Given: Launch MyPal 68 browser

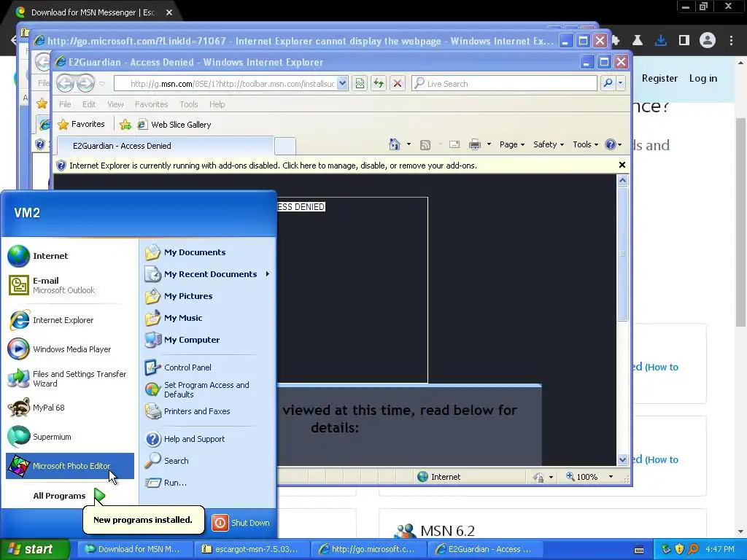Looking at the screenshot, I should point(69,408).
